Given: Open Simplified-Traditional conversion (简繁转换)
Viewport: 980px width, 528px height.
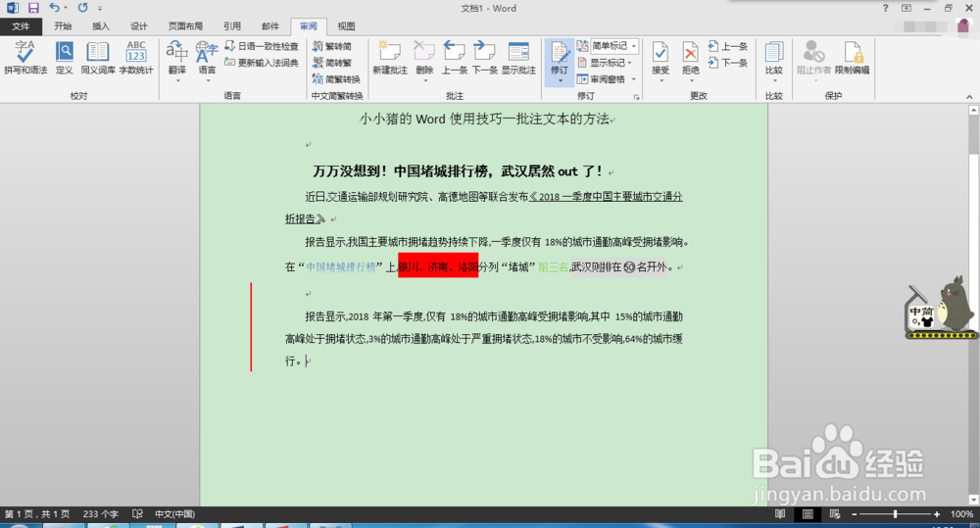Looking at the screenshot, I should pyautogui.click(x=336, y=78).
